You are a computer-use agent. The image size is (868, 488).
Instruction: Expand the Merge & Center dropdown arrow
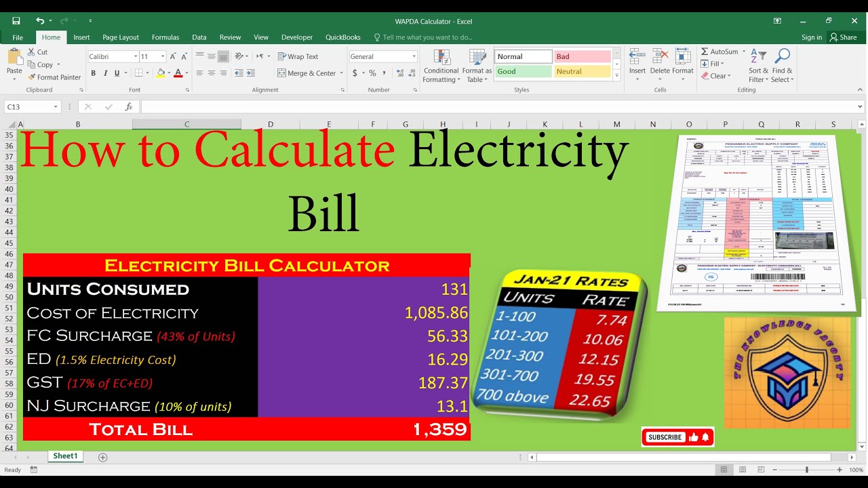pos(340,73)
